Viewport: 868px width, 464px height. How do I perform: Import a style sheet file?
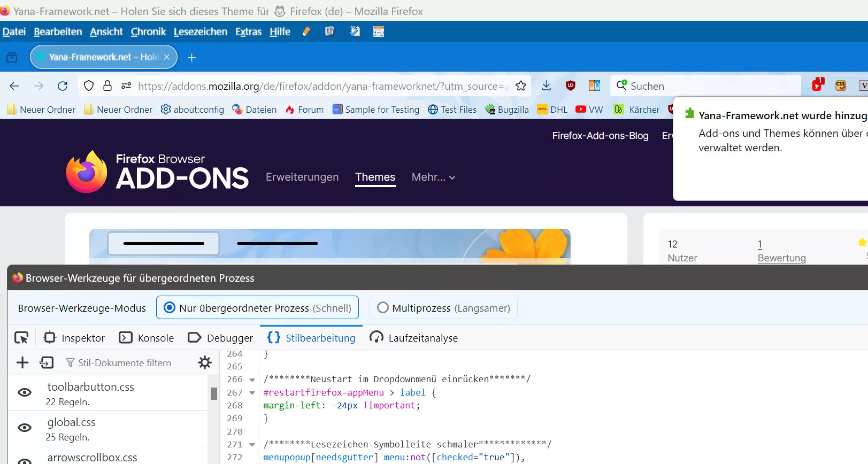47,363
